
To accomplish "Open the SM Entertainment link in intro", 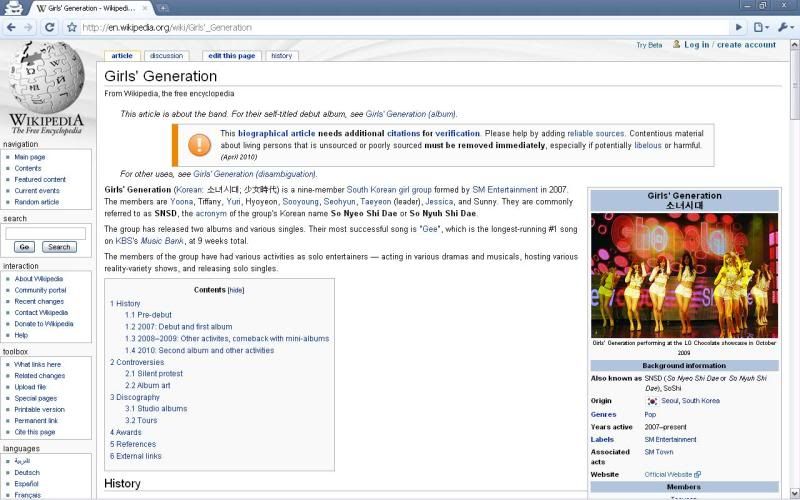I will click(505, 190).
